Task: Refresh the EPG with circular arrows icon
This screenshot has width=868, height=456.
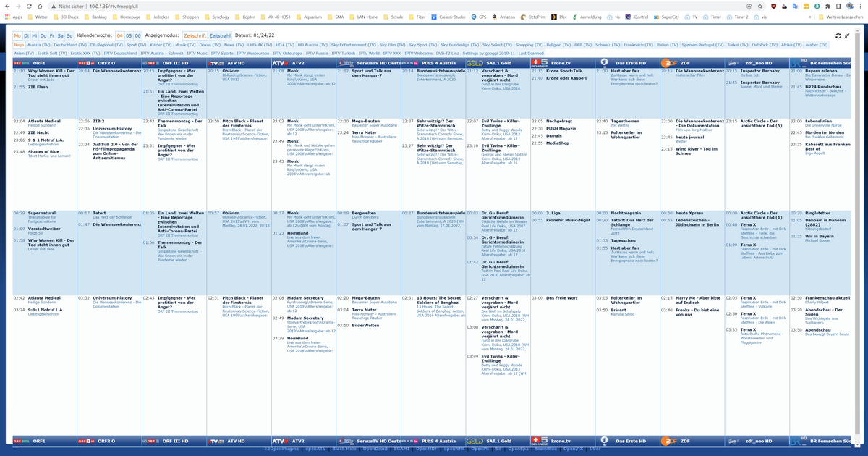Action: [x=838, y=35]
